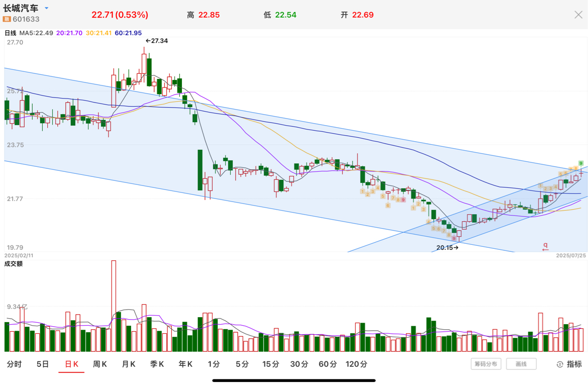
Task: Click the 27.70 price axis label
Action: 15,42
